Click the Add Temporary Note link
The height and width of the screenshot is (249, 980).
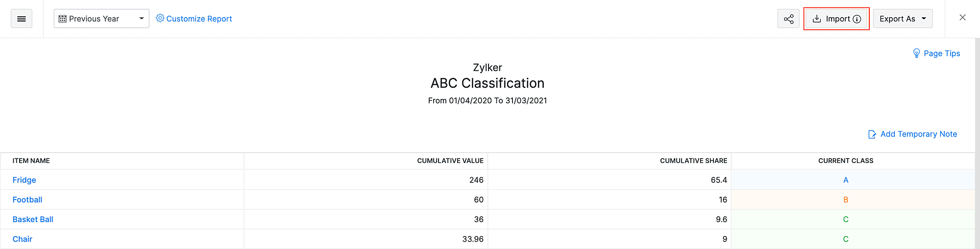tap(918, 134)
